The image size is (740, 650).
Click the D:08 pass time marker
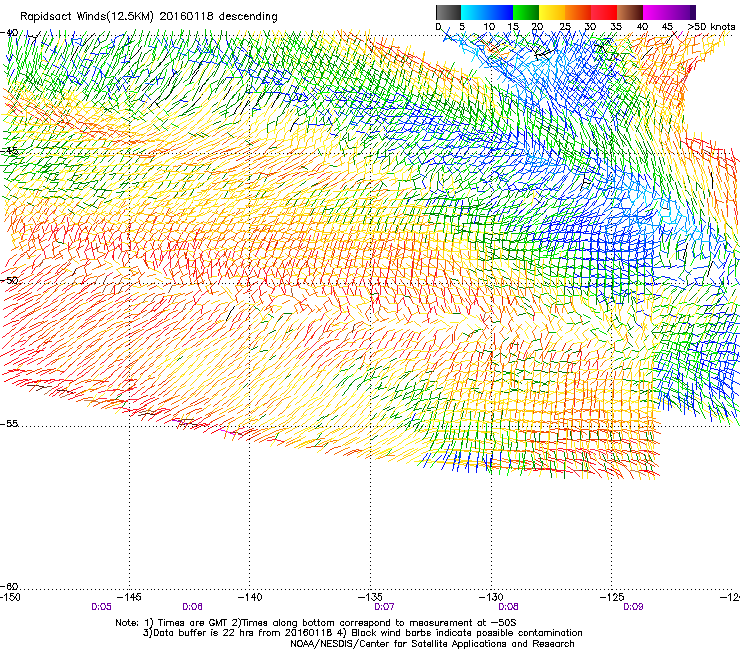click(x=508, y=607)
